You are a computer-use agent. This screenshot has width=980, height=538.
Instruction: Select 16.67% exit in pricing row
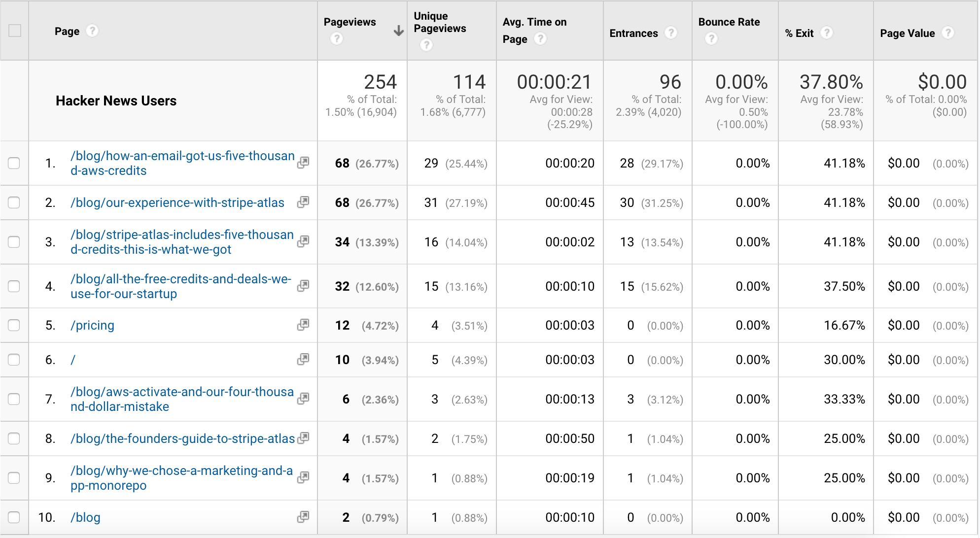844,325
